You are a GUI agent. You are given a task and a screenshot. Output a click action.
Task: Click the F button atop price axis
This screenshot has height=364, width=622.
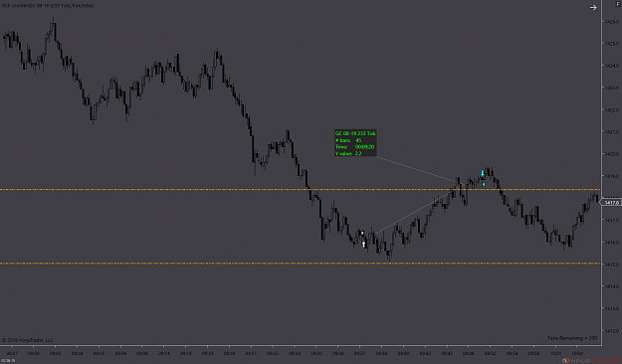coord(617,4)
